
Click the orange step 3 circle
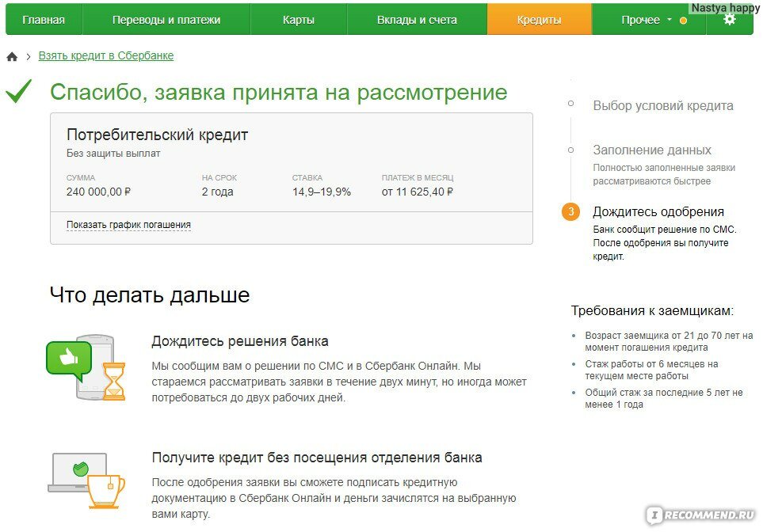pyautogui.click(x=570, y=211)
